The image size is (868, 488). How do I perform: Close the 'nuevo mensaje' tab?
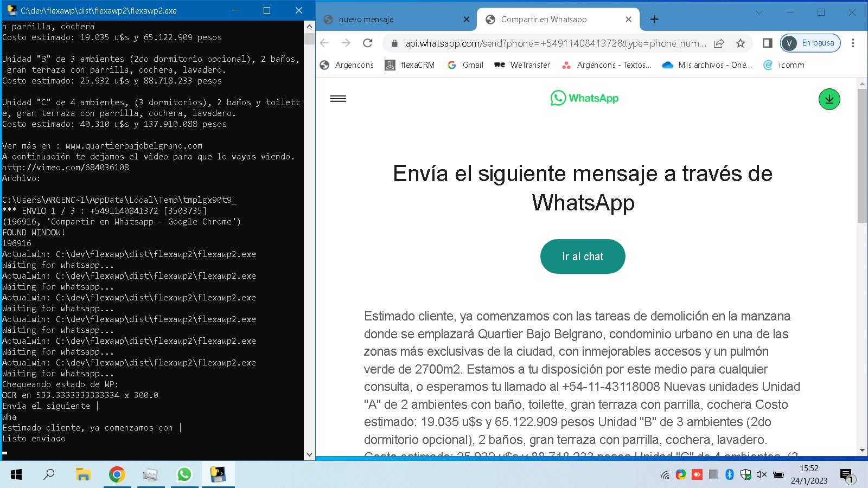point(466,20)
